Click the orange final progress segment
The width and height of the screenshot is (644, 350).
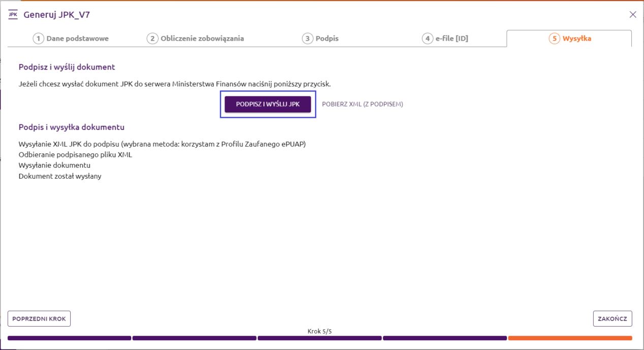(570, 338)
